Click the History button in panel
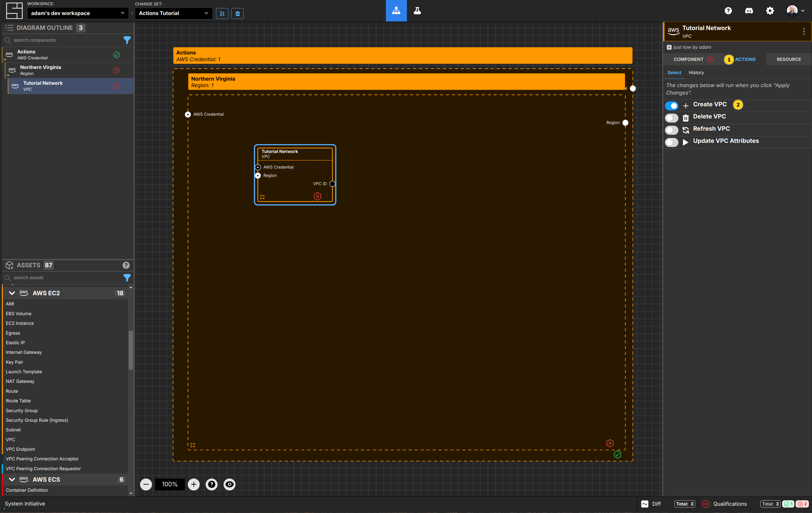Screen dimensions: 812x513 696,72
